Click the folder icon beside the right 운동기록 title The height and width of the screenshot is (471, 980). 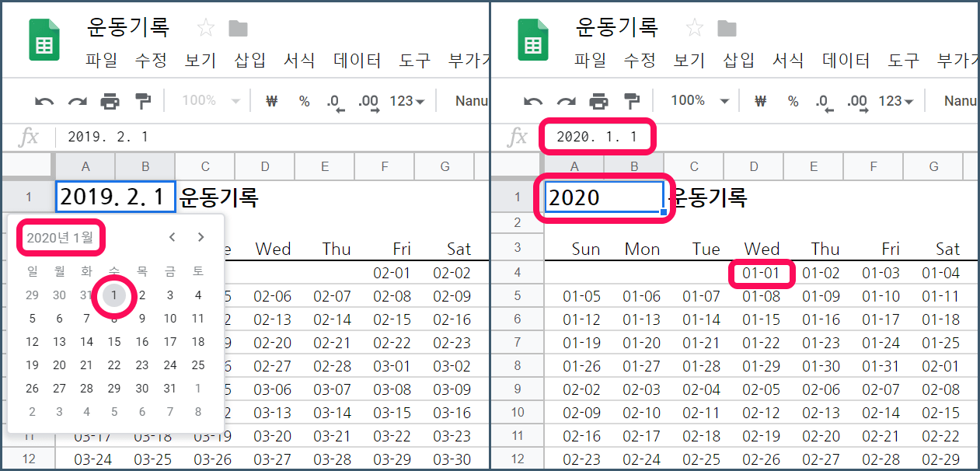[727, 29]
